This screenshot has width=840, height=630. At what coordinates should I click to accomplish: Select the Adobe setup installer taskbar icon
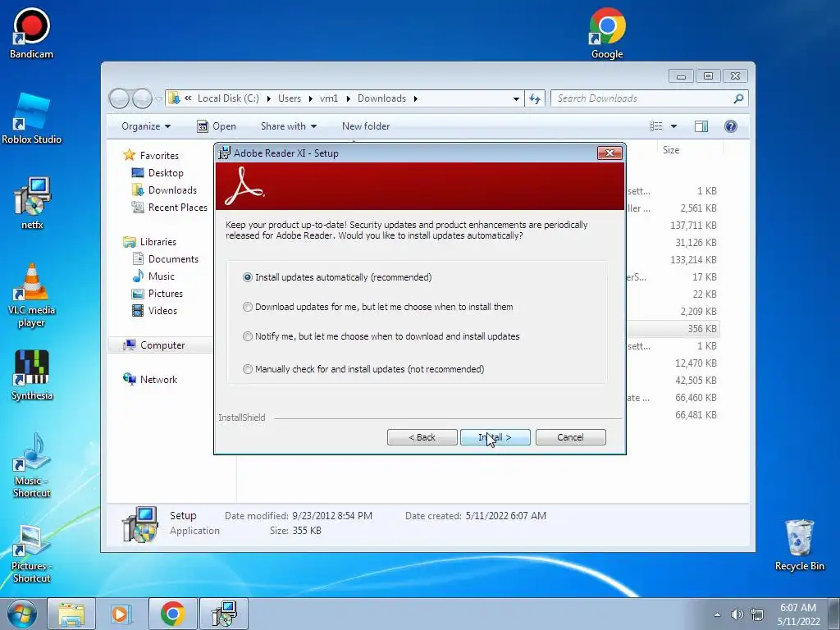click(224, 614)
